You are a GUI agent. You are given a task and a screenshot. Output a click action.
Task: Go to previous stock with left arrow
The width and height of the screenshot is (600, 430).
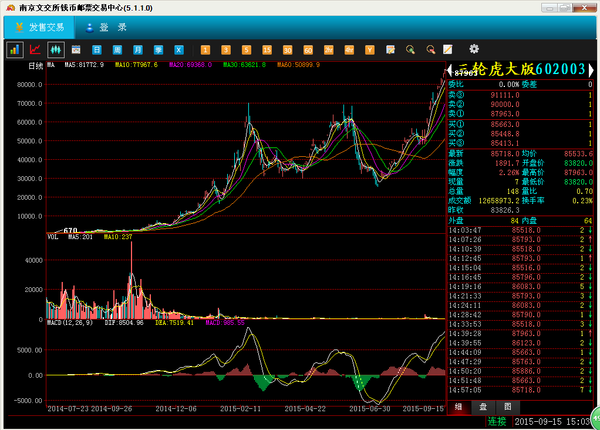coord(450,70)
